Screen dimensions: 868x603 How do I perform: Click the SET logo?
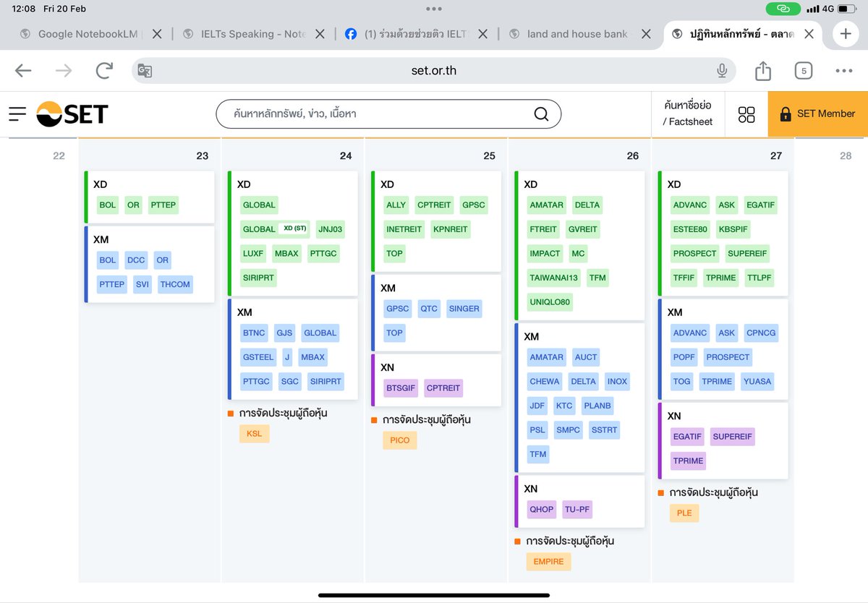click(72, 114)
